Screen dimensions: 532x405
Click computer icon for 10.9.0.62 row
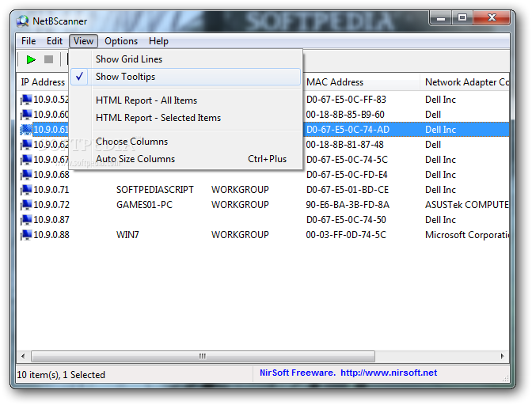click(26, 145)
